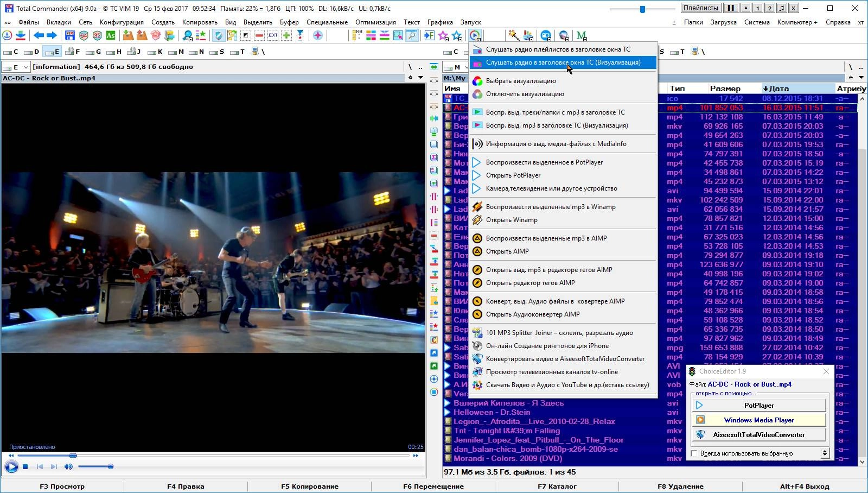Click the pink compass star icon
868x493 pixels.
[318, 35]
